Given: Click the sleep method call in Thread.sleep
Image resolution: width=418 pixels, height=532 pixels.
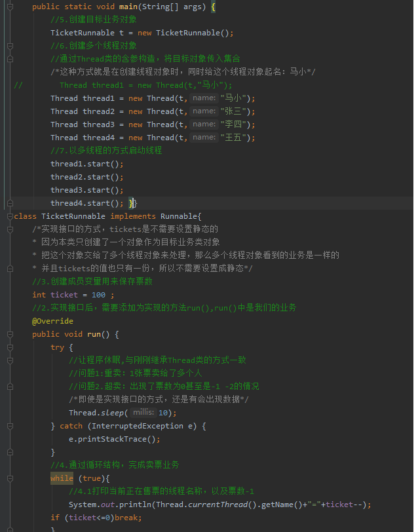Looking at the screenshot, I should (x=112, y=413).
